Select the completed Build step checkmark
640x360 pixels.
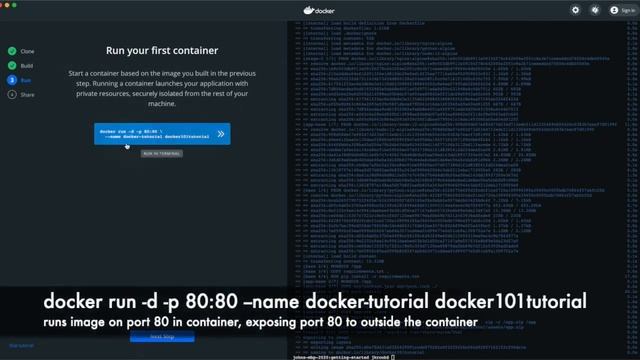click(x=12, y=65)
